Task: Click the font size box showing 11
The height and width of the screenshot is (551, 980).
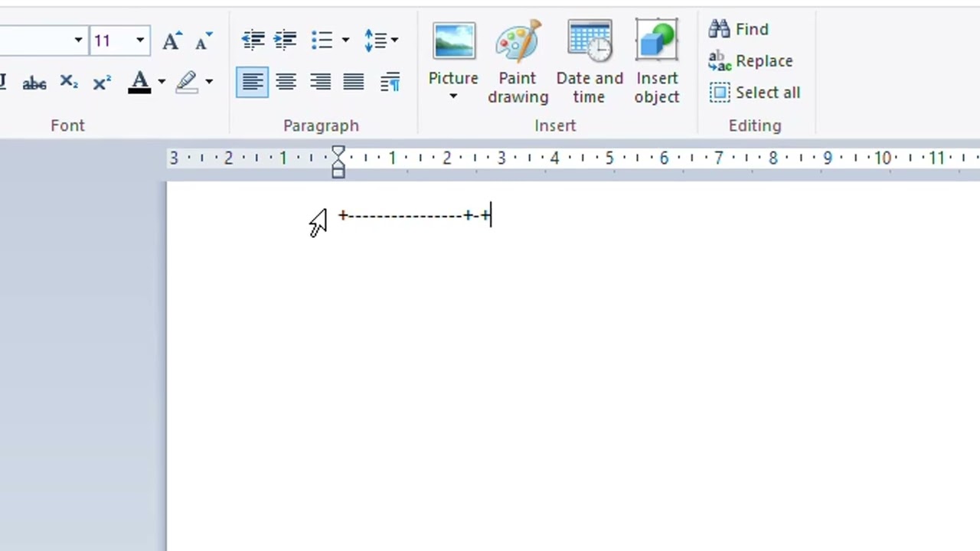Action: [x=110, y=41]
